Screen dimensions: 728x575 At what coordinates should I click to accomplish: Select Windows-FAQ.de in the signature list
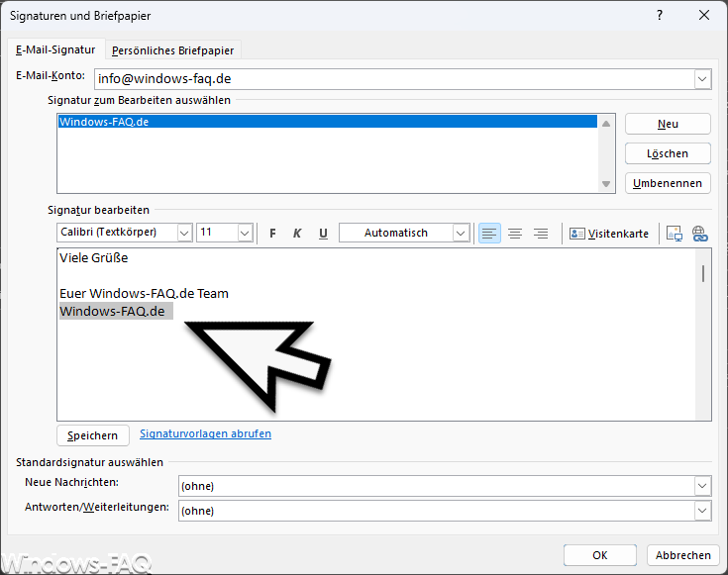(327, 122)
